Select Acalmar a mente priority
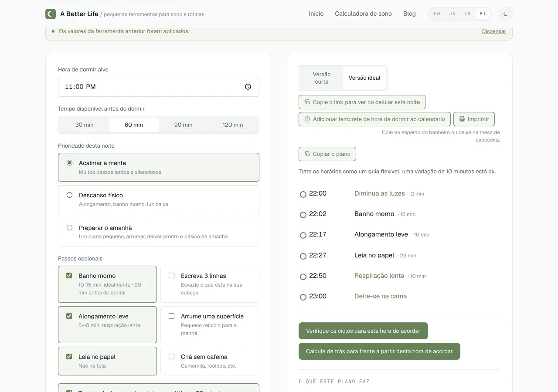 click(159, 167)
